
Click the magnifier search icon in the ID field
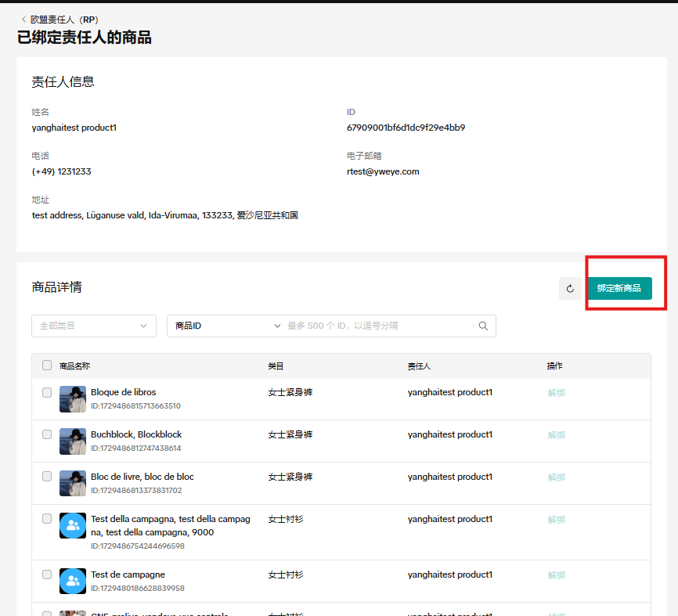coord(483,326)
